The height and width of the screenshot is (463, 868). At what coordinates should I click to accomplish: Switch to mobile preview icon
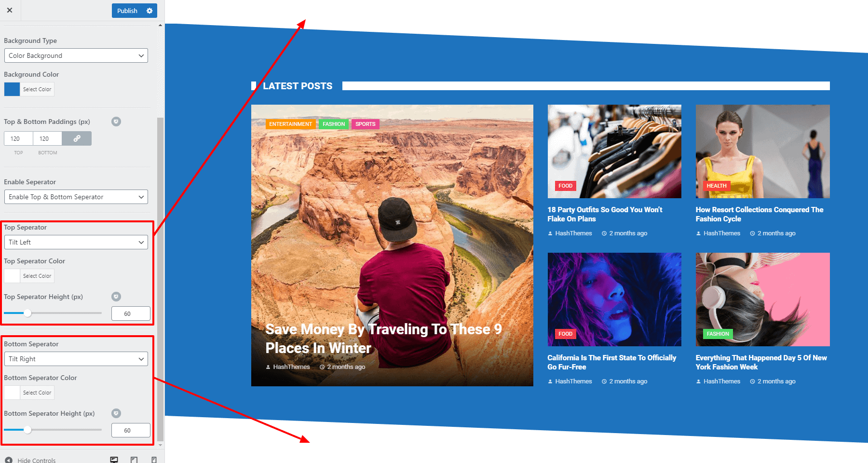(154, 460)
